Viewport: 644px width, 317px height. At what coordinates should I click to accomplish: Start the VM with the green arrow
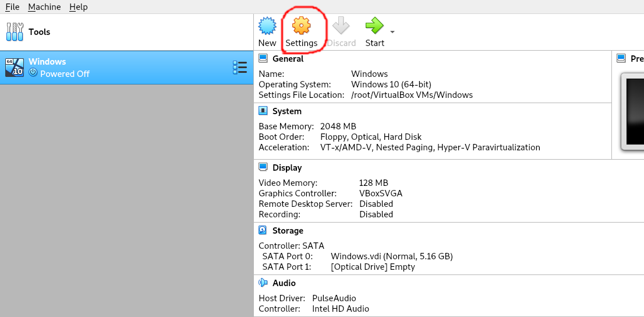tap(374, 26)
